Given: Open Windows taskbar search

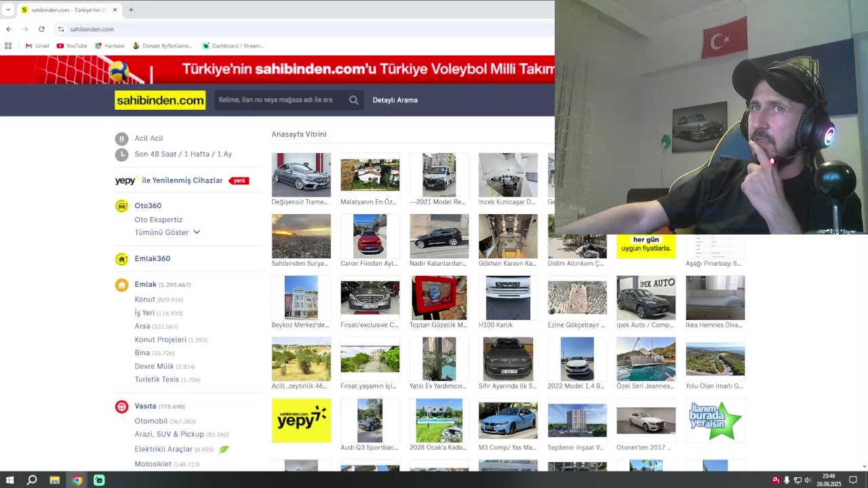Looking at the screenshot, I should [32, 480].
